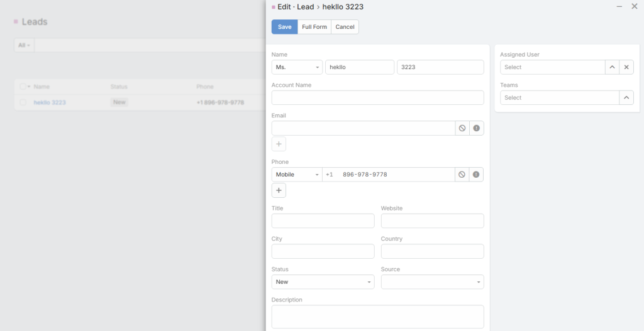The height and width of the screenshot is (331, 644).
Task: Toggle the select-all leads checkbox
Action: 23,87
